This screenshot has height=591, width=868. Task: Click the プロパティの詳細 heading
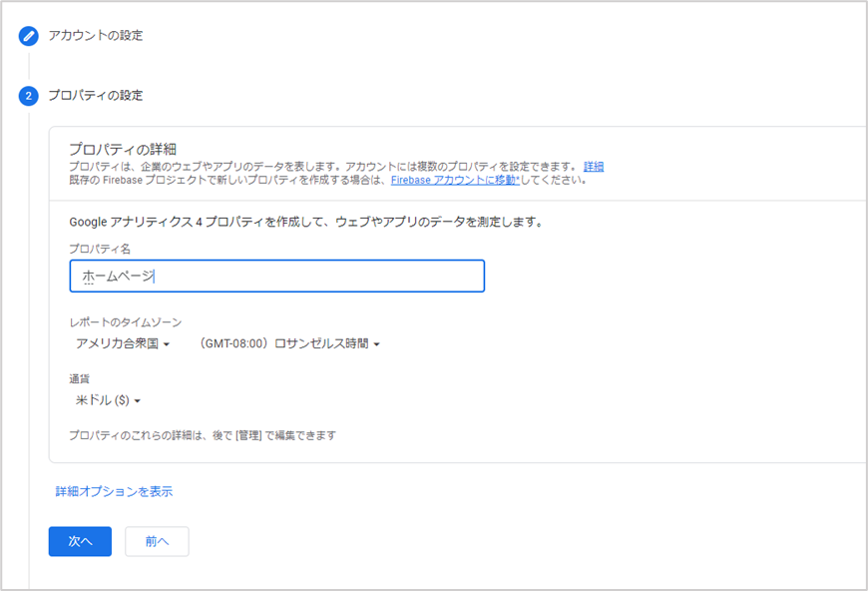(123, 149)
